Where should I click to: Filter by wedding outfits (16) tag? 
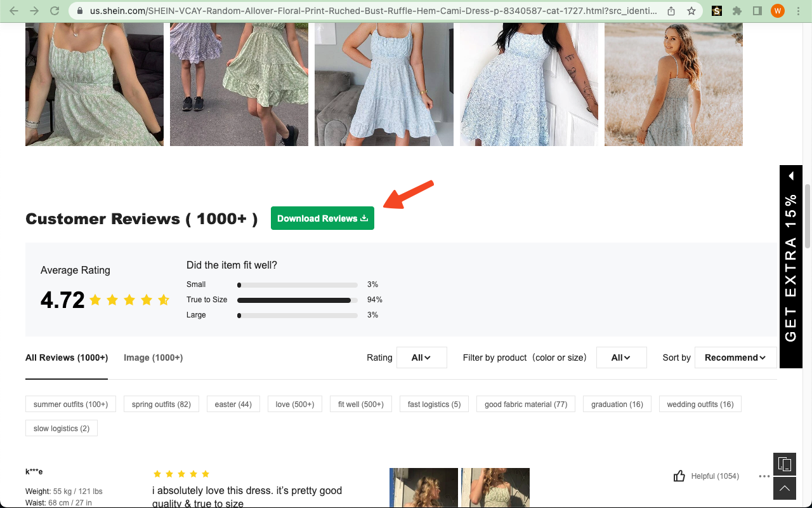[700, 404]
